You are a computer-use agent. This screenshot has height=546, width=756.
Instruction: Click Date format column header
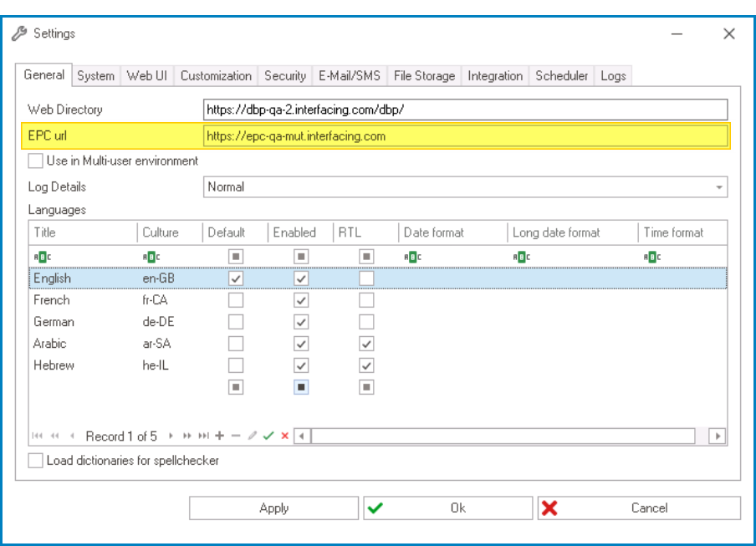click(x=452, y=232)
